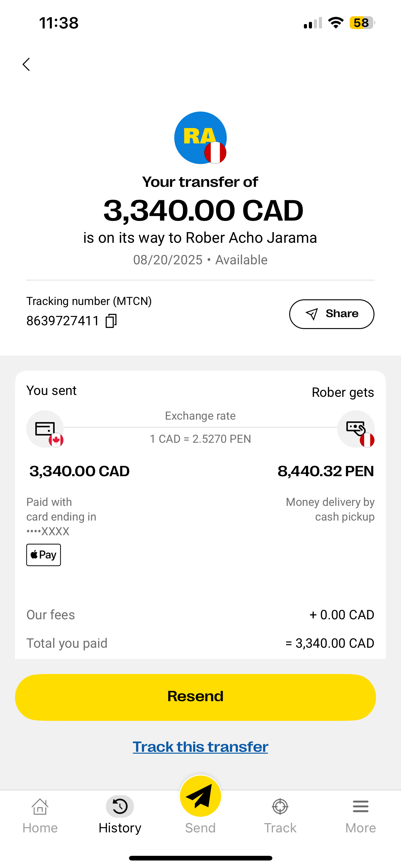This screenshot has width=401, height=868.
Task: Tap the battery indicator in status bar
Action: [x=362, y=23]
